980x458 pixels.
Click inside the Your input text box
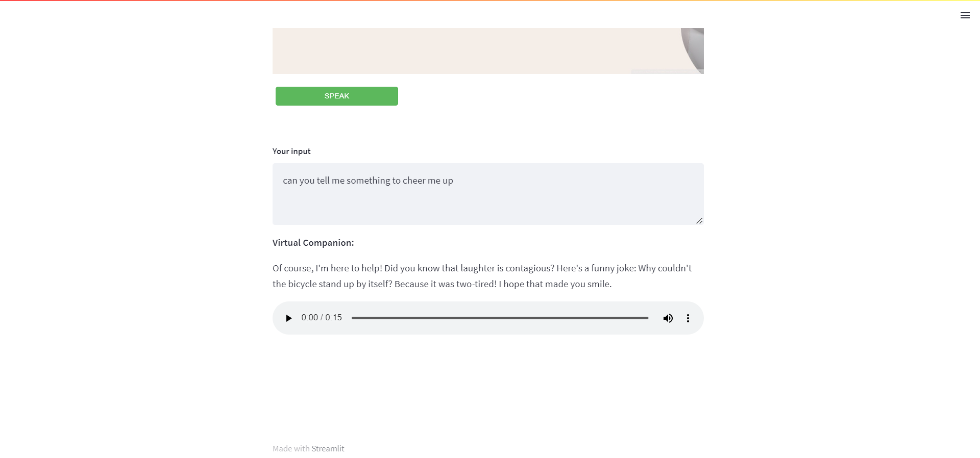click(487, 194)
